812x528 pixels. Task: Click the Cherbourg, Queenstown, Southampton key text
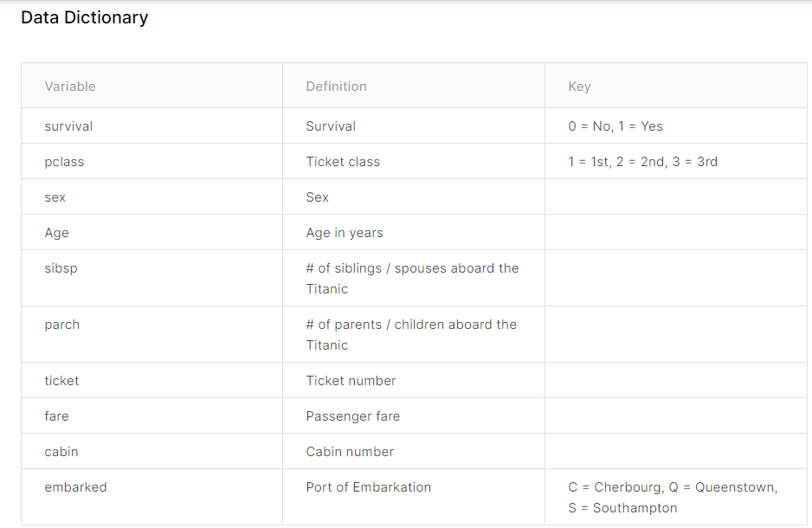pyautogui.click(x=673, y=498)
